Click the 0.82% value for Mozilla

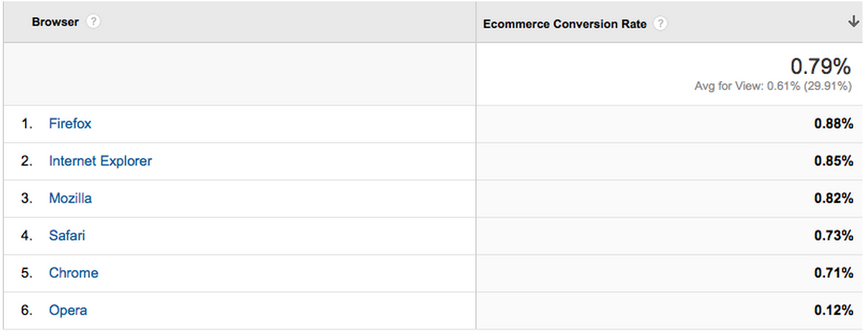tap(833, 199)
